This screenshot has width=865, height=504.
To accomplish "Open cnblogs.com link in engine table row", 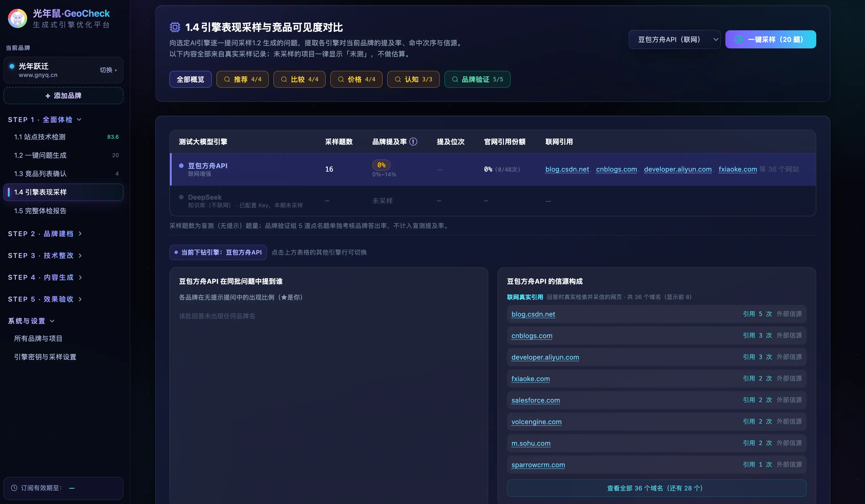I will [x=617, y=169].
